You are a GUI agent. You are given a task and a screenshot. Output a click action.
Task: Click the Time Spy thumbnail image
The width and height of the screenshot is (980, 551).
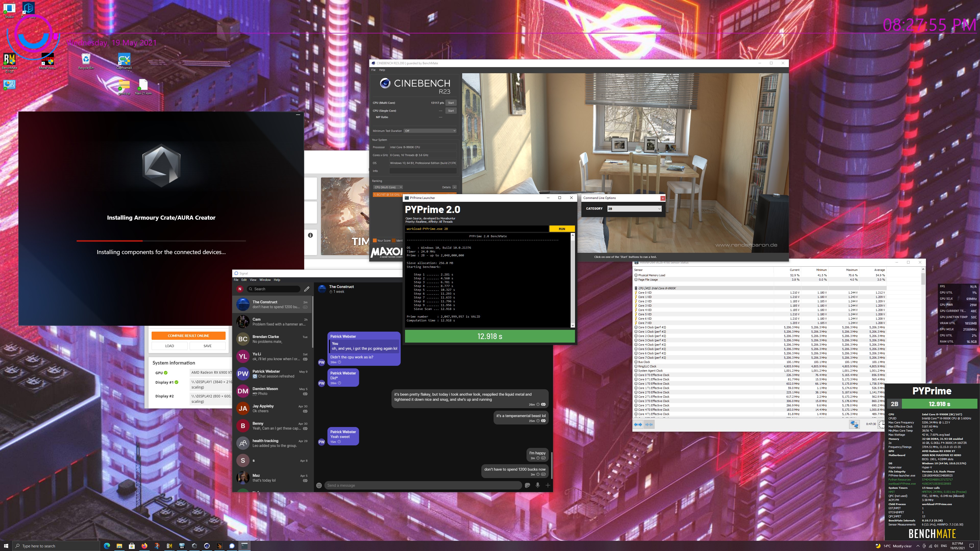tap(345, 216)
